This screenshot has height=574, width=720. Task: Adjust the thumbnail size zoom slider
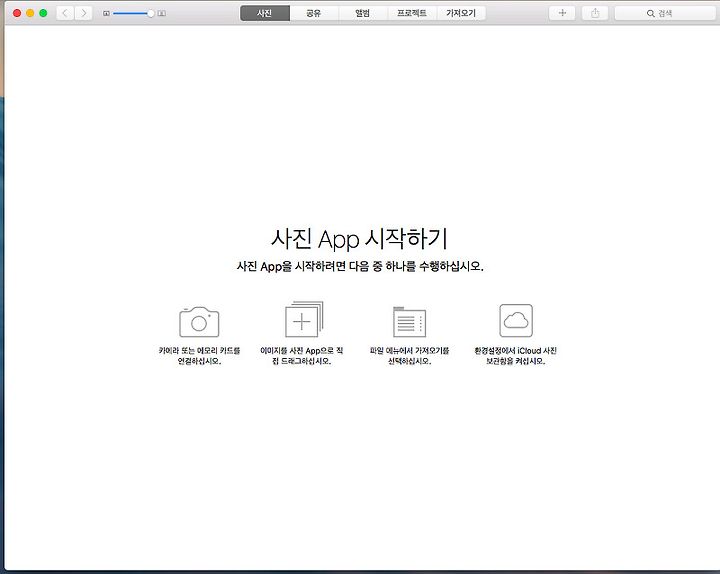pos(132,14)
